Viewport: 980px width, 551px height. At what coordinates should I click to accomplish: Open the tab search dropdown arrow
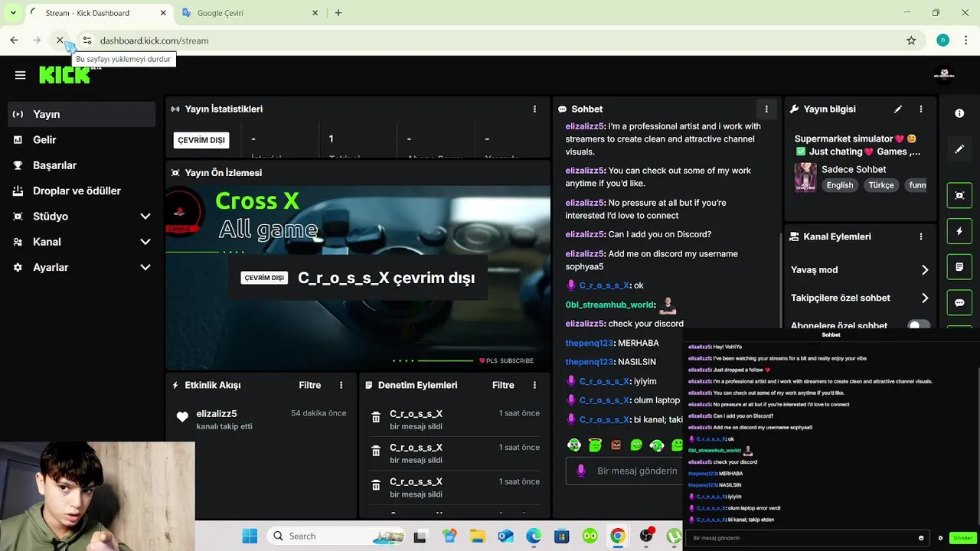click(x=13, y=13)
